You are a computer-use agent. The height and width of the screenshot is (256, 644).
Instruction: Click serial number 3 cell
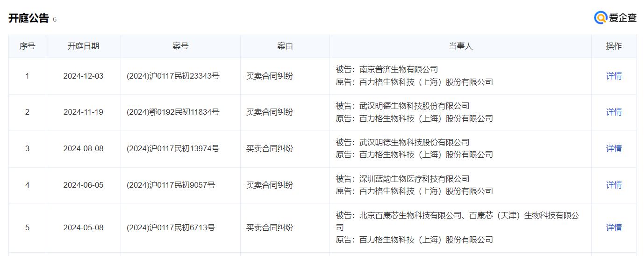pos(27,148)
